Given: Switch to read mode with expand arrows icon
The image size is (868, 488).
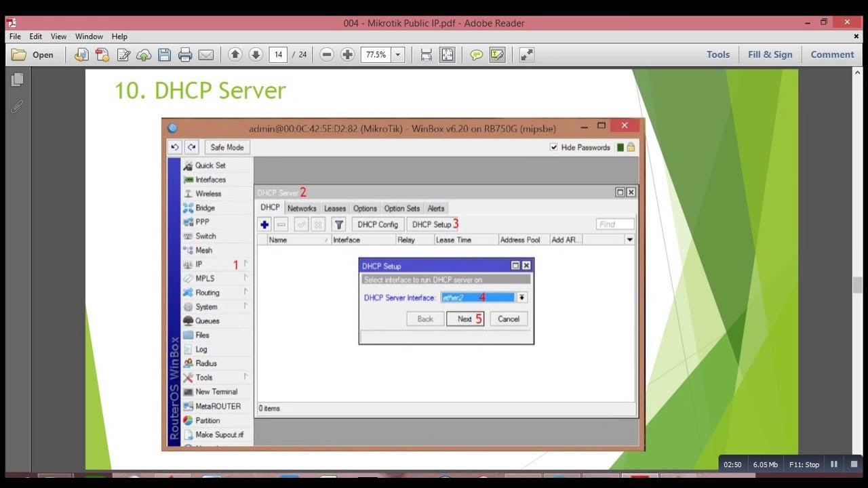Looking at the screenshot, I should click(527, 55).
